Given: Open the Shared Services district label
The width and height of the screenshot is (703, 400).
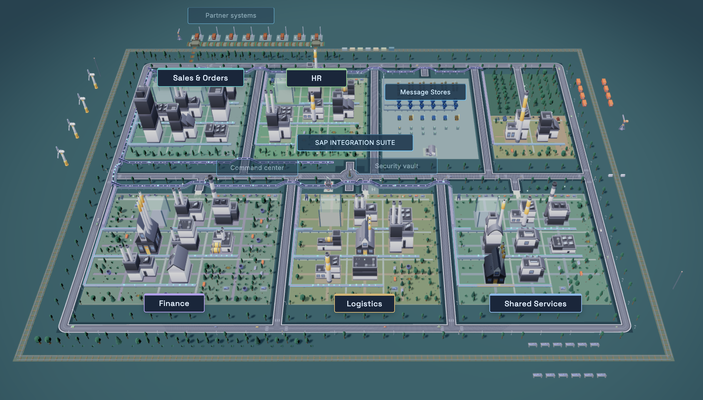Looking at the screenshot, I should [535, 304].
